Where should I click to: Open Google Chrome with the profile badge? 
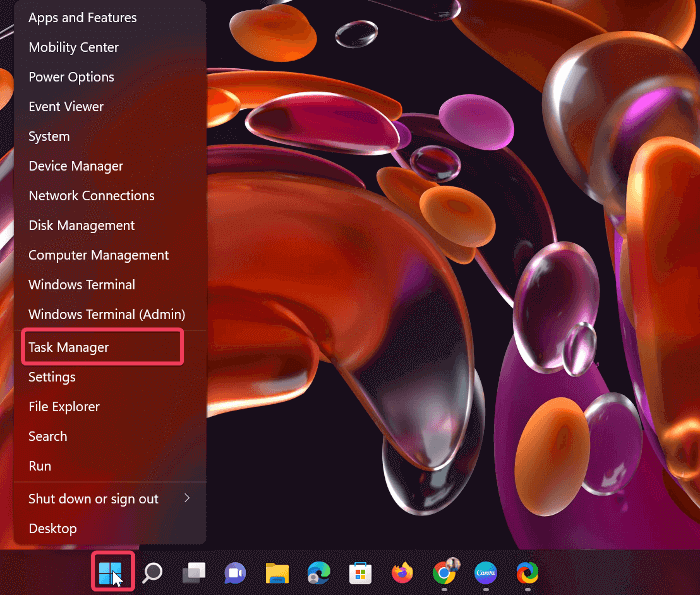(x=444, y=572)
